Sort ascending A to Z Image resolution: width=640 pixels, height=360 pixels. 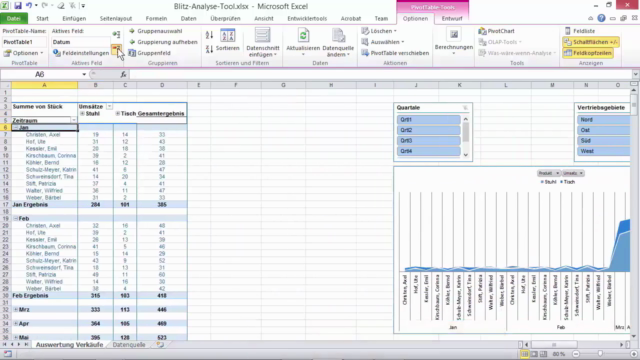coord(209,35)
